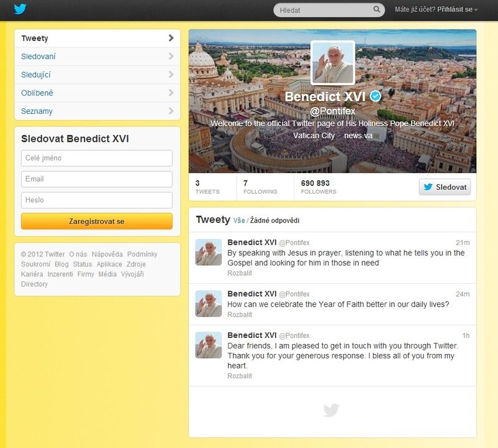498x448 pixels.
Task: Open the Seznamy section
Action: tap(97, 111)
